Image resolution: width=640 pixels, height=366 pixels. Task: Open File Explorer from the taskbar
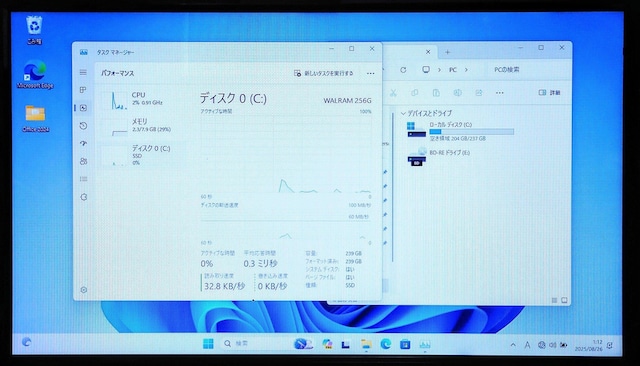pos(366,344)
